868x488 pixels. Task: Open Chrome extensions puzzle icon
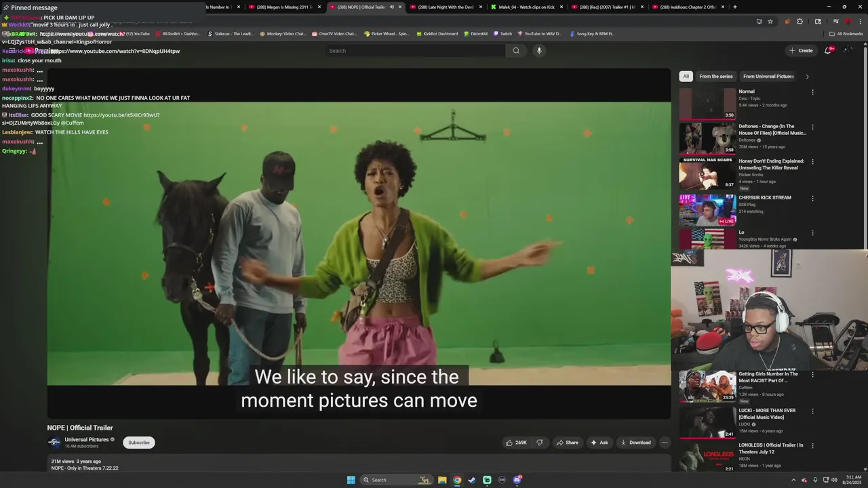[800, 21]
